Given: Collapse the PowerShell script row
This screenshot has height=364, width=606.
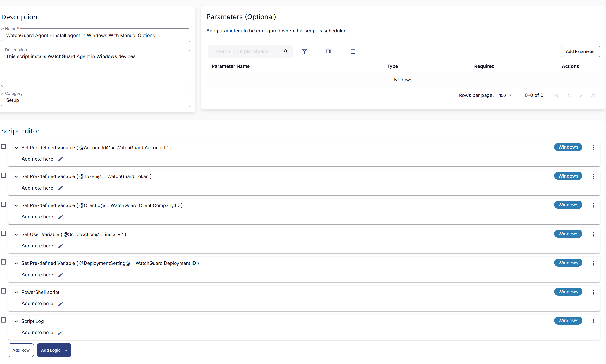Looking at the screenshot, I should tap(16, 292).
